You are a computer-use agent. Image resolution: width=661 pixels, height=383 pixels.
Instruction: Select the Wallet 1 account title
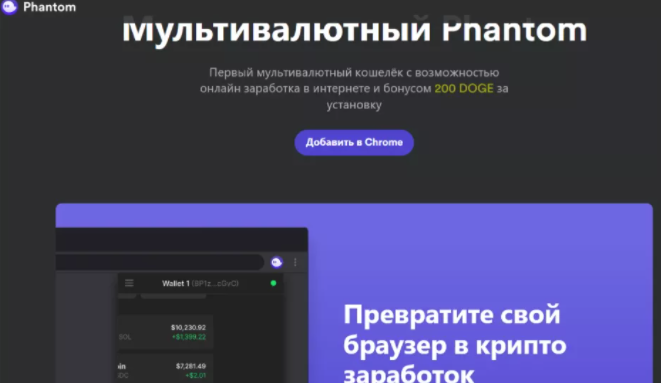pos(176,284)
